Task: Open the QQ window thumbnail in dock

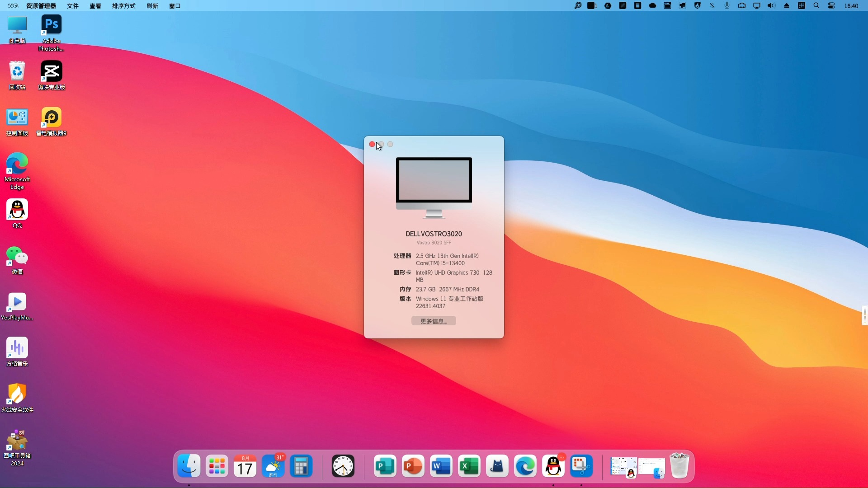Action: [624, 467]
